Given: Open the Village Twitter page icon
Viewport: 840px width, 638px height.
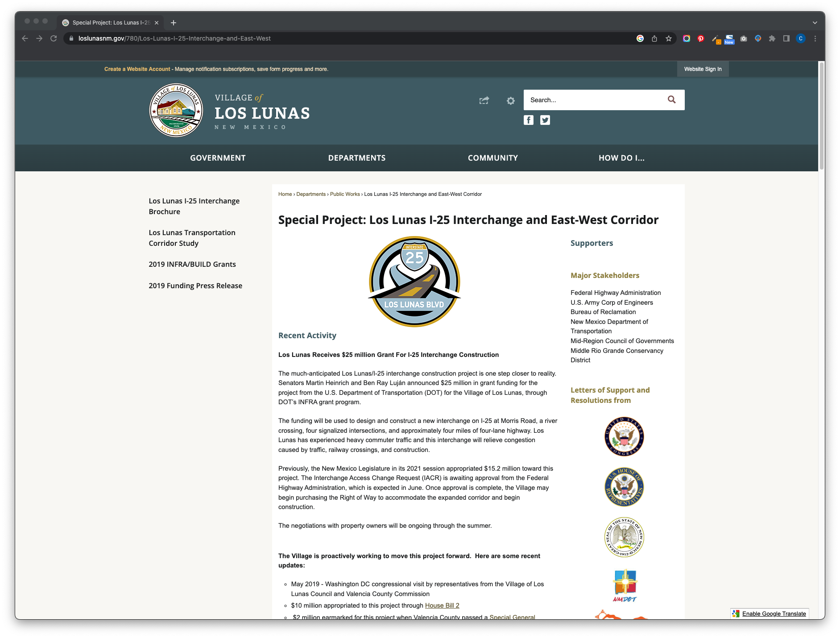Looking at the screenshot, I should point(545,120).
